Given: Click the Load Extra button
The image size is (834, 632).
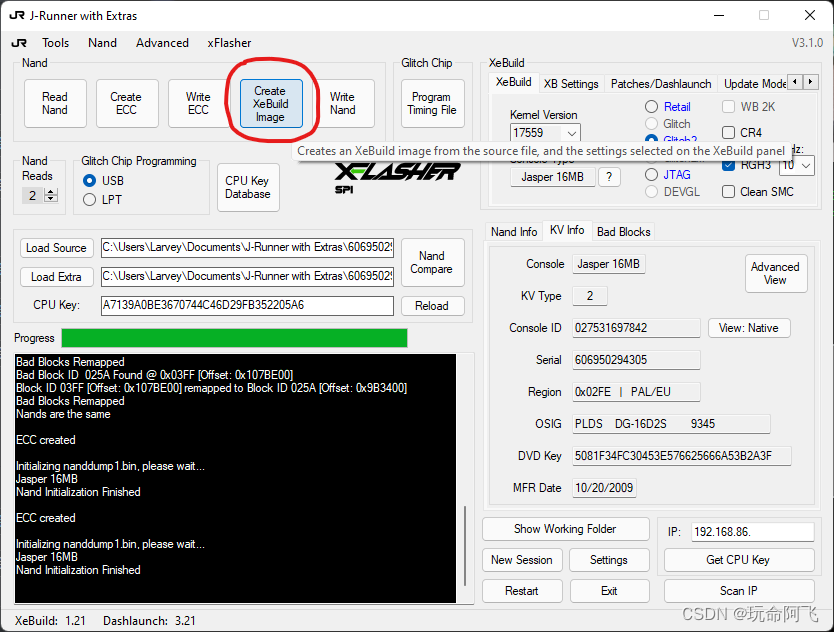Looking at the screenshot, I should (x=56, y=277).
